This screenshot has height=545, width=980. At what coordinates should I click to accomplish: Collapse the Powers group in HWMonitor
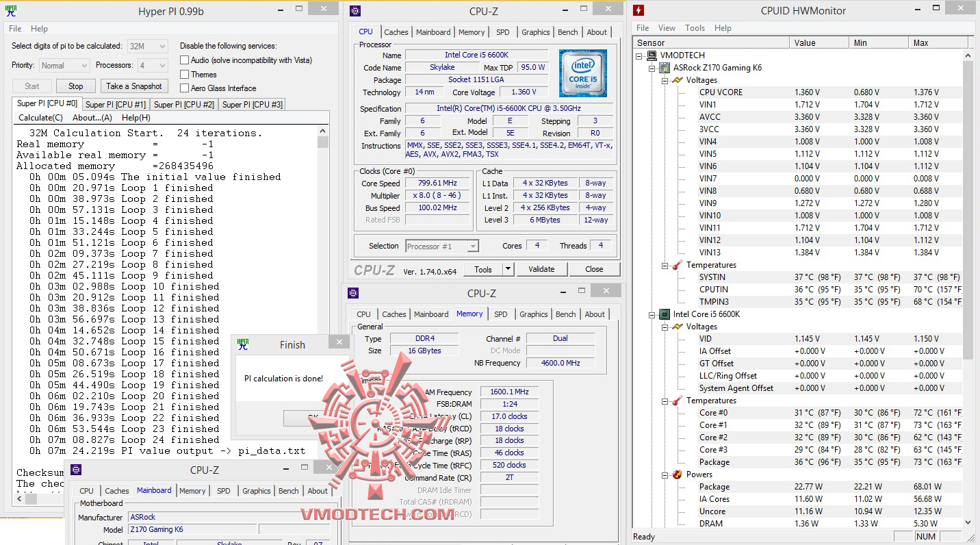pyautogui.click(x=665, y=474)
